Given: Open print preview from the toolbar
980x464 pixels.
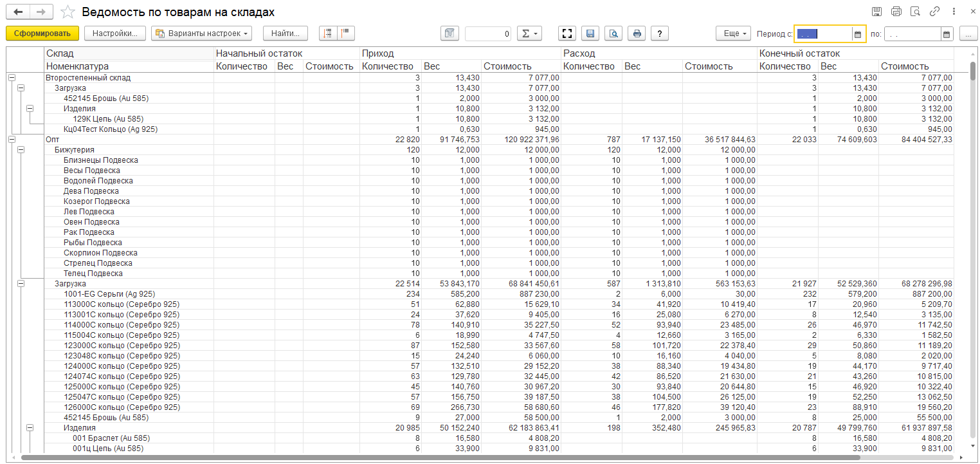Looking at the screenshot, I should coord(613,33).
